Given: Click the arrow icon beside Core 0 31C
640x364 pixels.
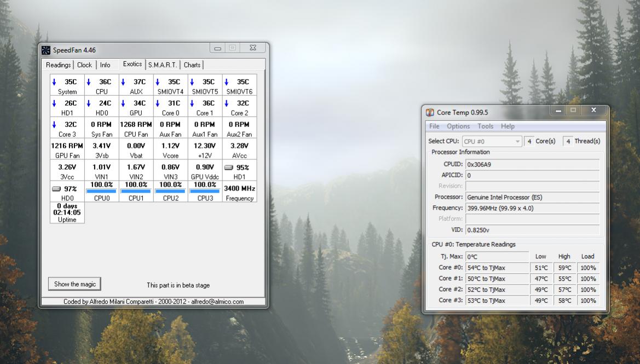Looking at the screenshot, I should click(158, 103).
